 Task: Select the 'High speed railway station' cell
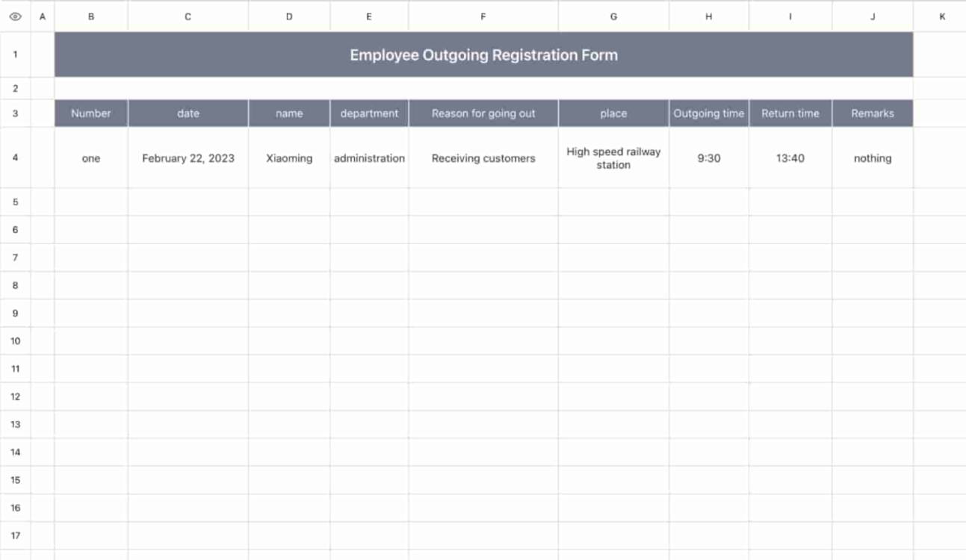point(613,158)
